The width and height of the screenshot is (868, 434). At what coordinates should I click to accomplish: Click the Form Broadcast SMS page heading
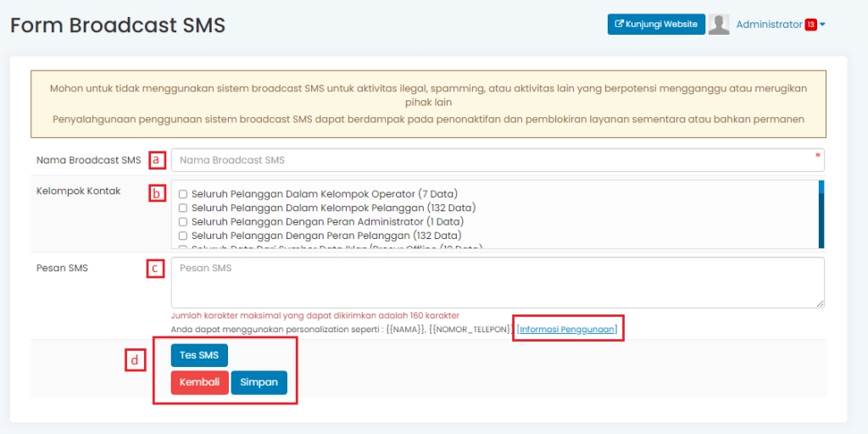(x=118, y=25)
